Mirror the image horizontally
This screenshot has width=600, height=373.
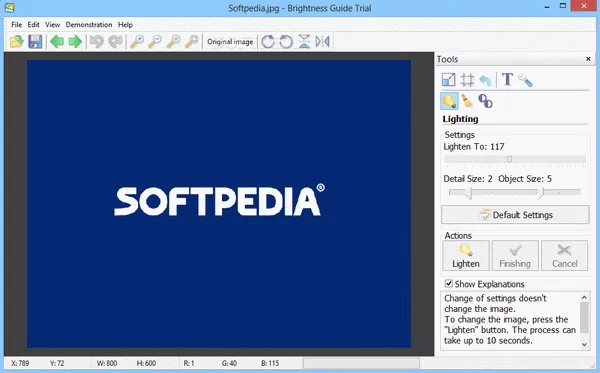[x=322, y=41]
